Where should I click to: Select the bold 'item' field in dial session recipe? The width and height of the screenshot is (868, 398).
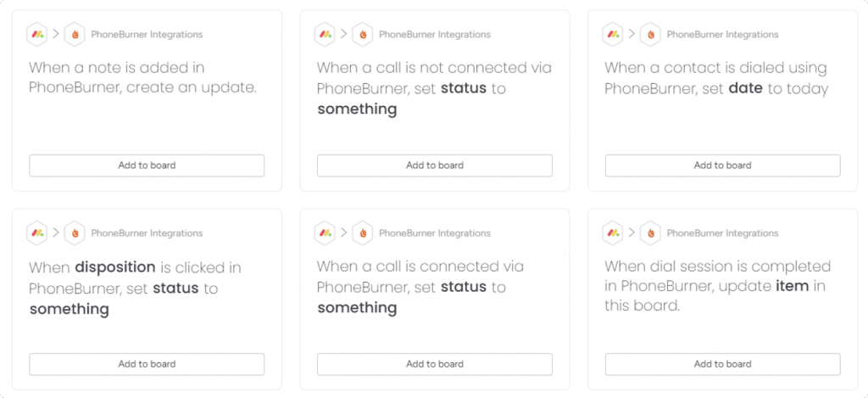tap(793, 287)
